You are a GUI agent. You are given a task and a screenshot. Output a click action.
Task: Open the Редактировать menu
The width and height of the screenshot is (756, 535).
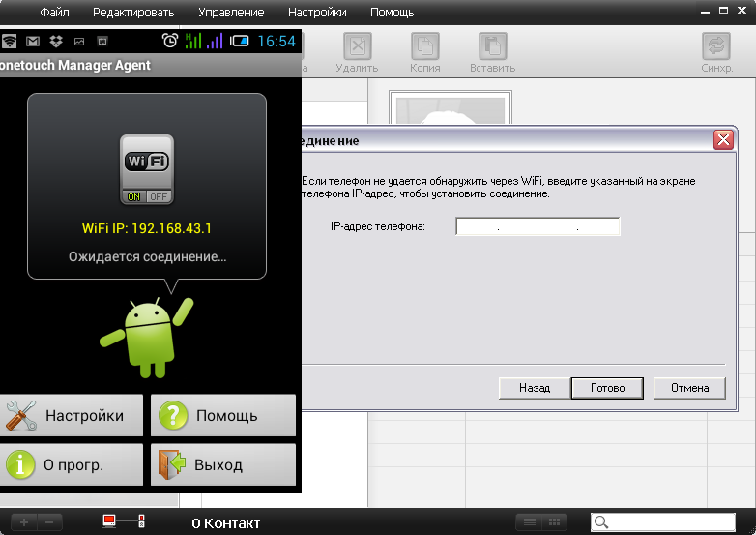click(x=133, y=12)
